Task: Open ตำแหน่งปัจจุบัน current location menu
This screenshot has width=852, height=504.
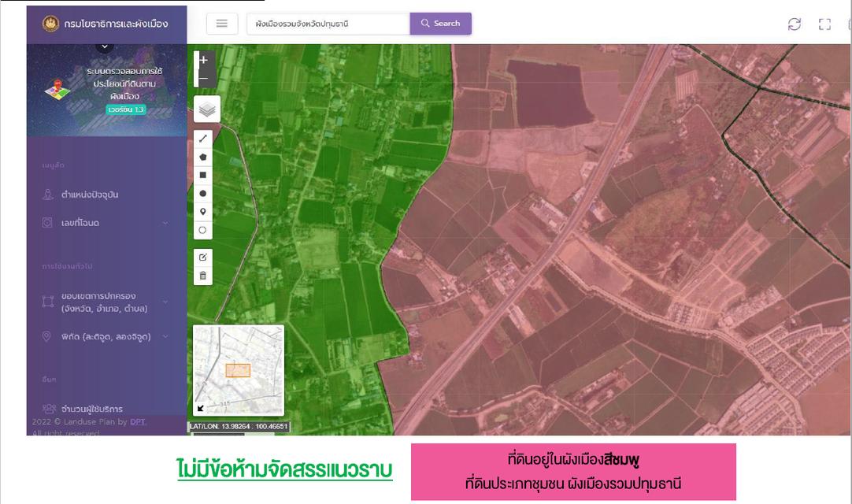Action: coord(90,195)
